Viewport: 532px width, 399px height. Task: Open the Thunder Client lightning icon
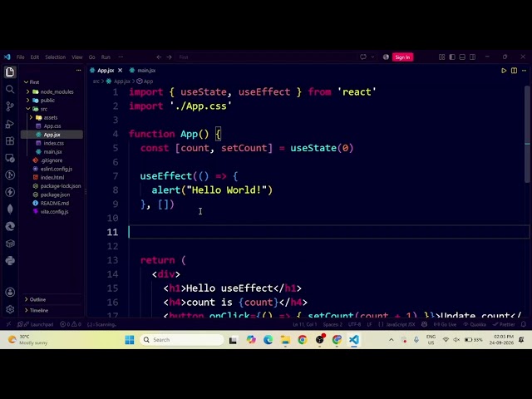tap(10, 192)
